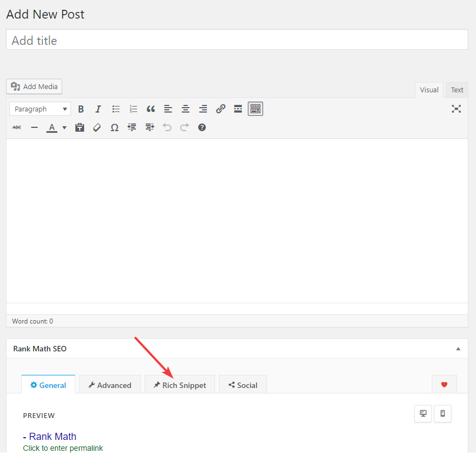The image size is (476, 453).
Task: Switch editor to Text tab
Action: pyautogui.click(x=457, y=90)
